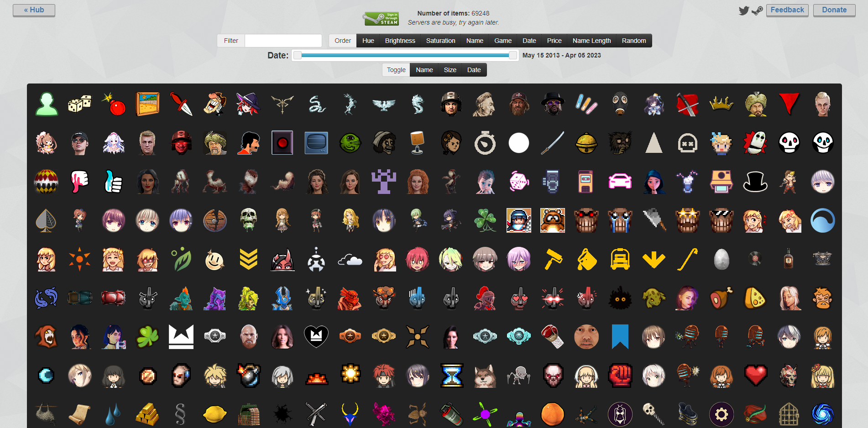Image resolution: width=868 pixels, height=428 pixels.
Task: Grab the right Date slider handle
Action: click(513, 55)
